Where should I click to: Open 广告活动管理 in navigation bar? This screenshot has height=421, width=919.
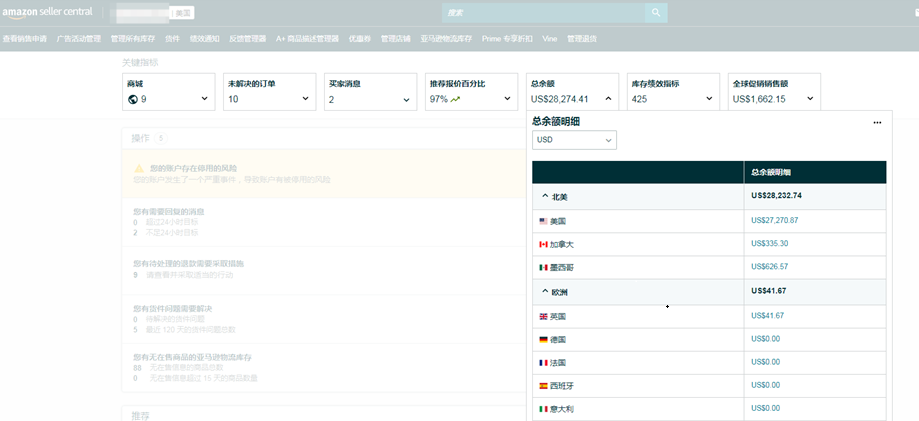(x=79, y=39)
